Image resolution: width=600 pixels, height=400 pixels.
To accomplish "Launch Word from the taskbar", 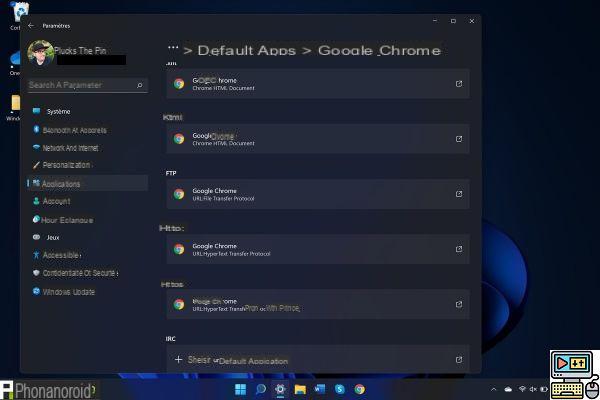I will (x=320, y=389).
